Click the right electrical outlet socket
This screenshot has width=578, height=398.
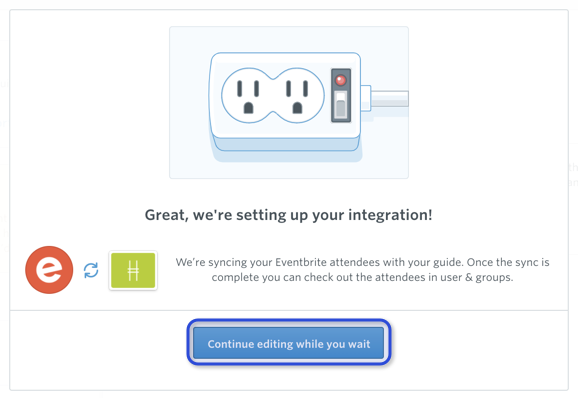coord(297,95)
